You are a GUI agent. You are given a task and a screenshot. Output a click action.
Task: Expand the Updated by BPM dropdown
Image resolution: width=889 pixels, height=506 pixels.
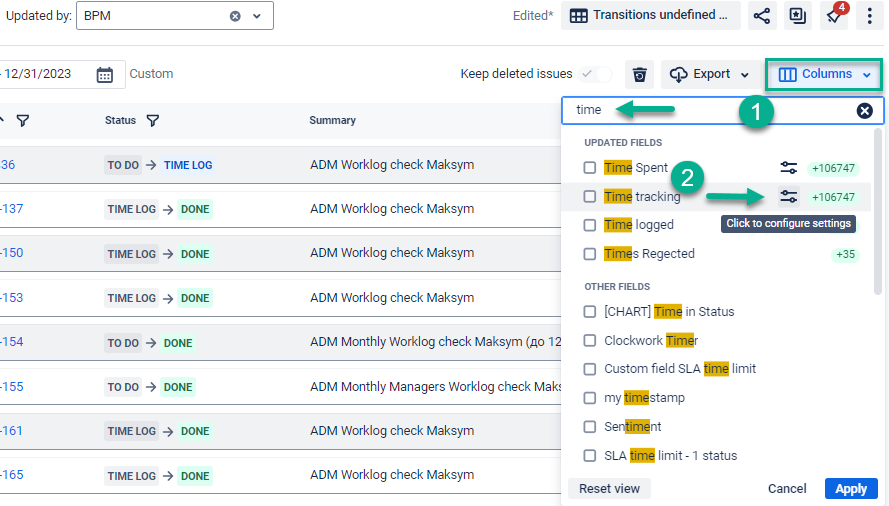pos(257,16)
